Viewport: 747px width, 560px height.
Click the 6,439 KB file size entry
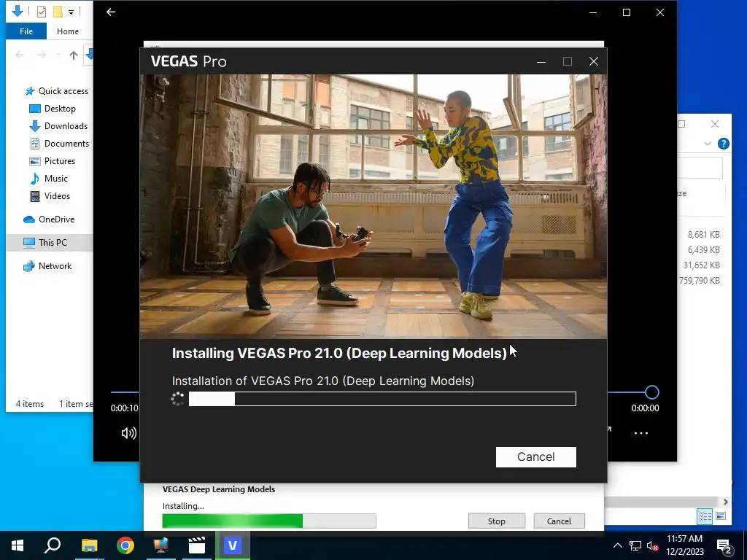704,250
